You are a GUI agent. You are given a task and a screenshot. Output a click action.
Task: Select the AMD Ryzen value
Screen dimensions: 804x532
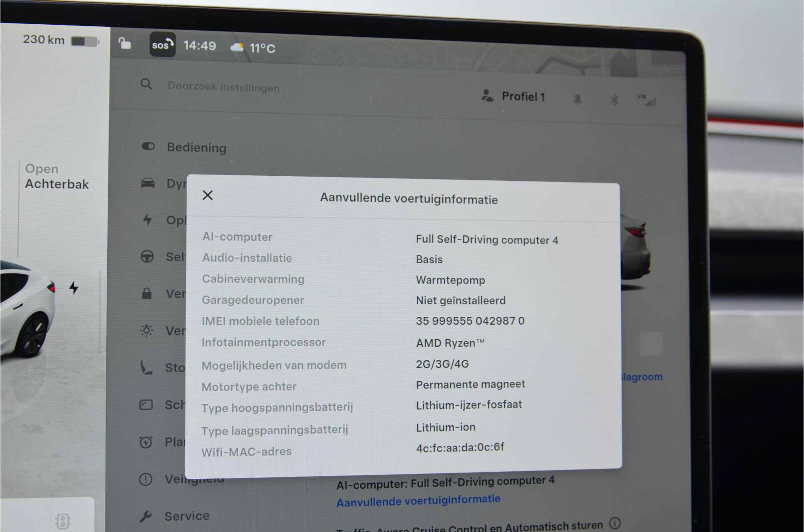450,342
